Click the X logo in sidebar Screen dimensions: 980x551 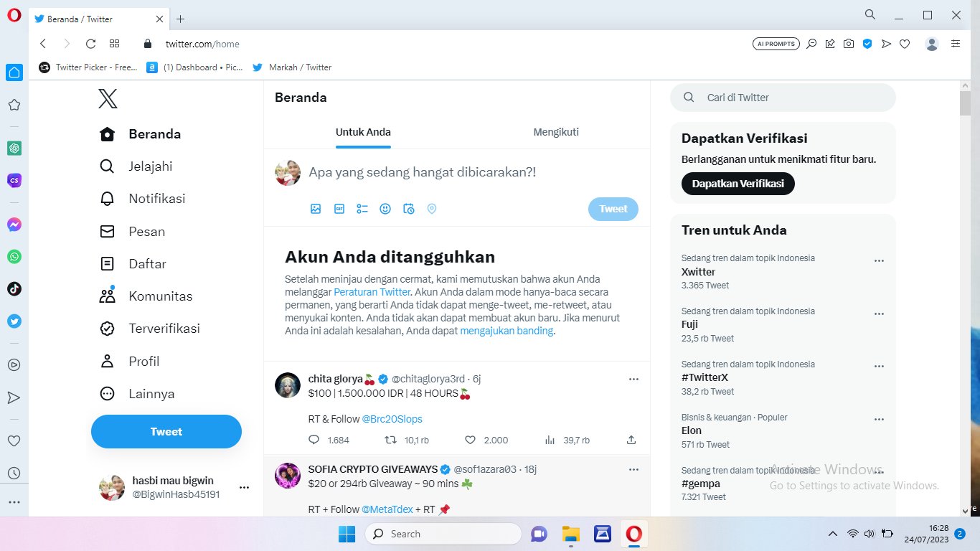coord(108,98)
